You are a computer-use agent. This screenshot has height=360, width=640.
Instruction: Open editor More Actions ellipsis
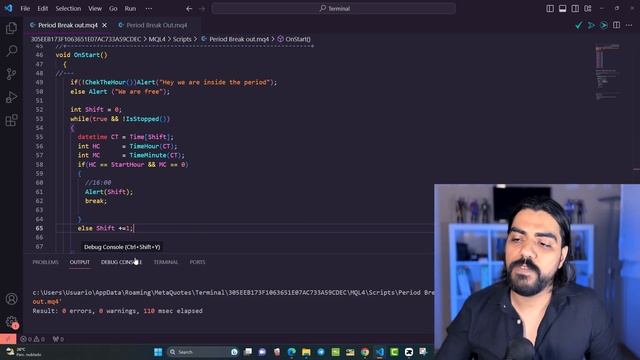(629, 25)
